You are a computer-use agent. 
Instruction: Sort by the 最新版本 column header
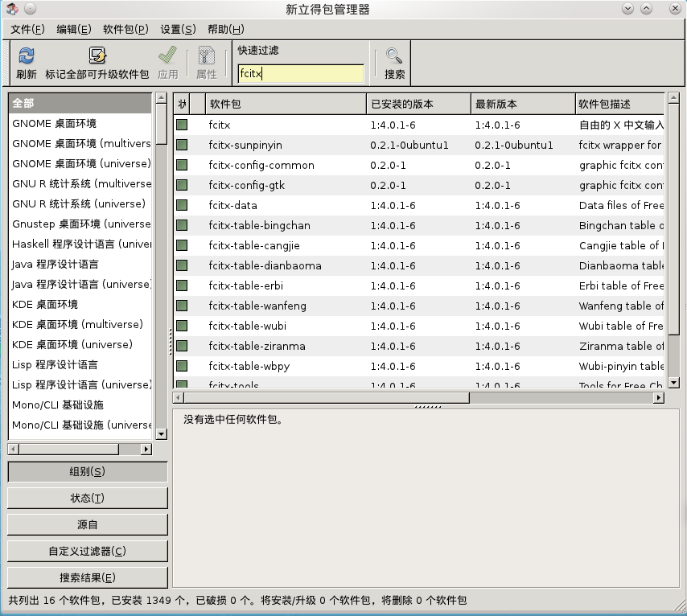click(523, 105)
